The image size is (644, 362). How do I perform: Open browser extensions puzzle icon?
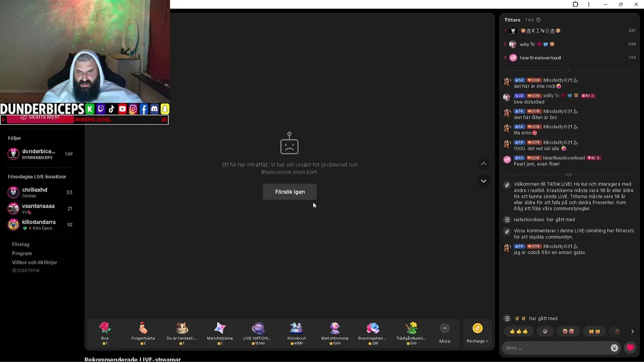(575, 5)
